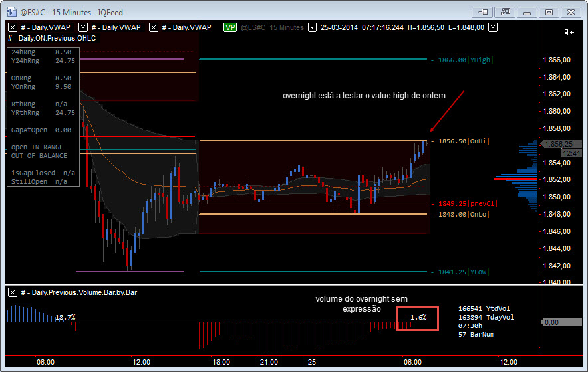Click the 163894 TdayVol value

[x=486, y=317]
